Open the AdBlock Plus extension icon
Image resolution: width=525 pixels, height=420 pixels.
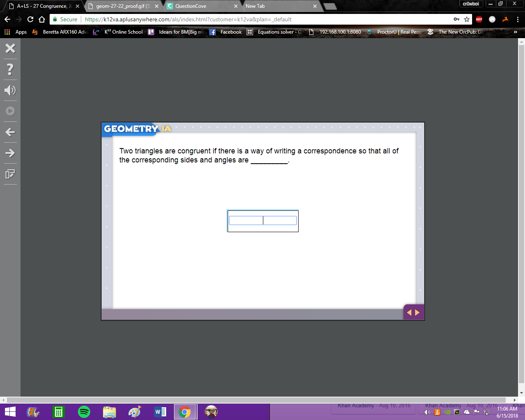tap(479, 19)
